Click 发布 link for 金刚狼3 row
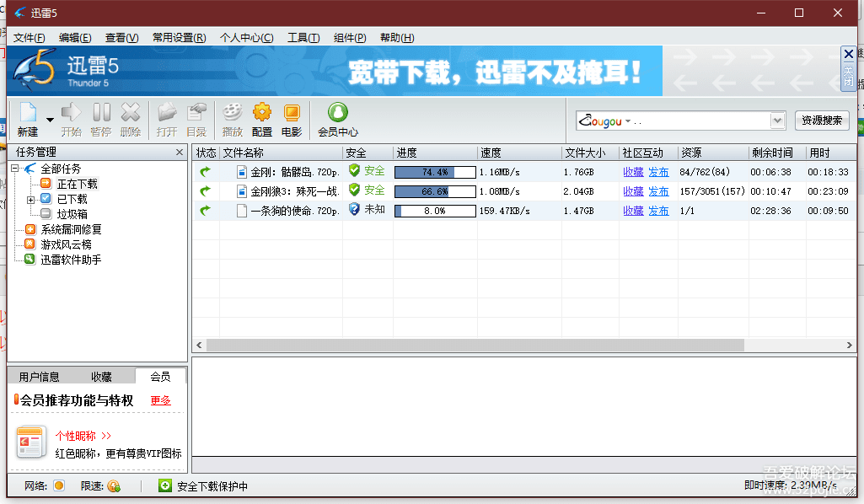 [x=658, y=191]
